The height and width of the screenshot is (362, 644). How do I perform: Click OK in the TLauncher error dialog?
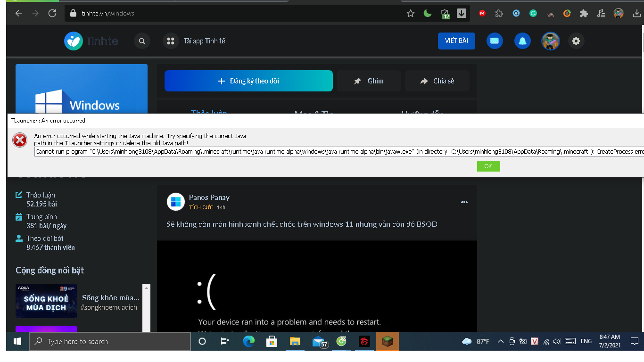[x=488, y=166]
